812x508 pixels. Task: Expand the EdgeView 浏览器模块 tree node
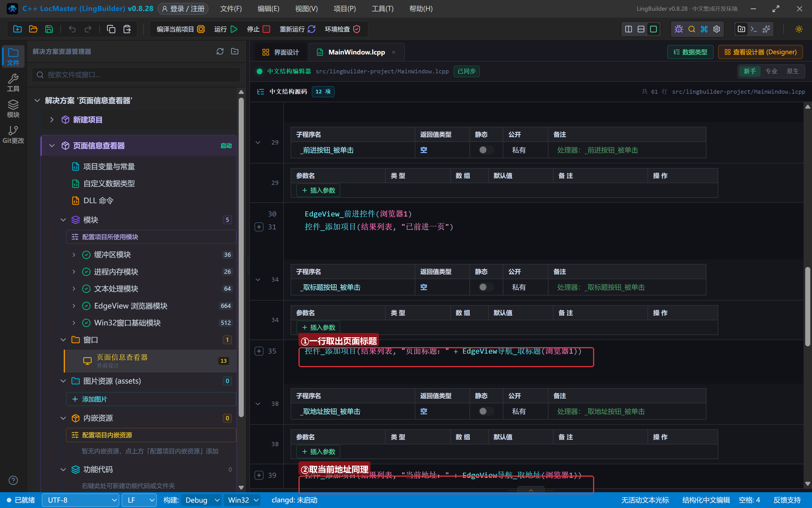pyautogui.click(x=74, y=306)
